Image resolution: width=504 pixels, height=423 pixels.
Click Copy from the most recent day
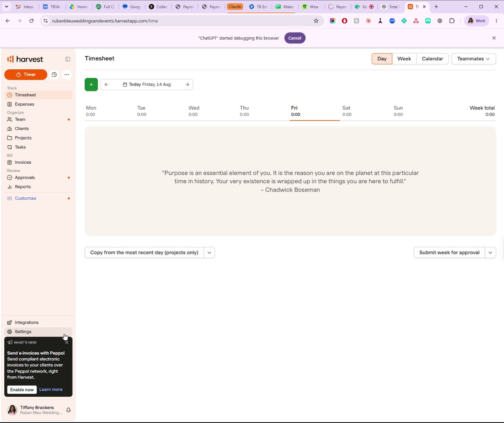(x=144, y=253)
